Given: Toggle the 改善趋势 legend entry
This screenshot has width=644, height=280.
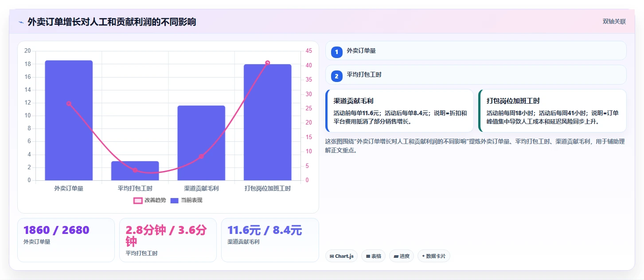Looking at the screenshot, I should pyautogui.click(x=150, y=200).
